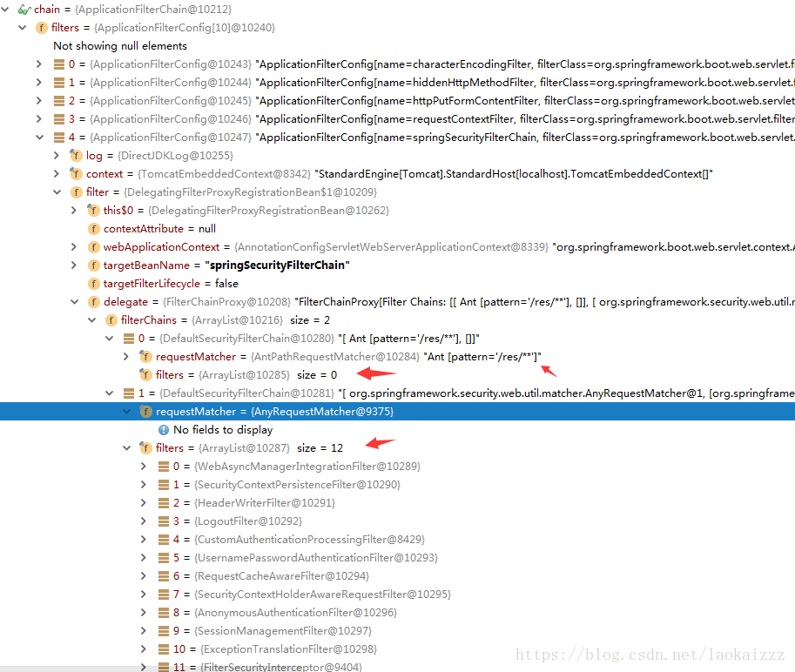795x672 pixels.
Task: Expand UsernamePasswordAuthenticationFilter@10293 entry
Action: [x=144, y=557]
